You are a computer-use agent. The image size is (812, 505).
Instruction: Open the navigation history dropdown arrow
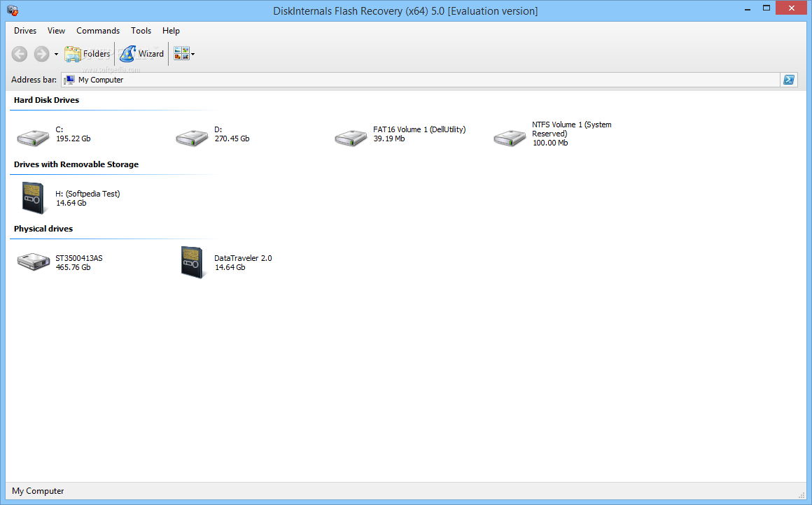coord(57,54)
